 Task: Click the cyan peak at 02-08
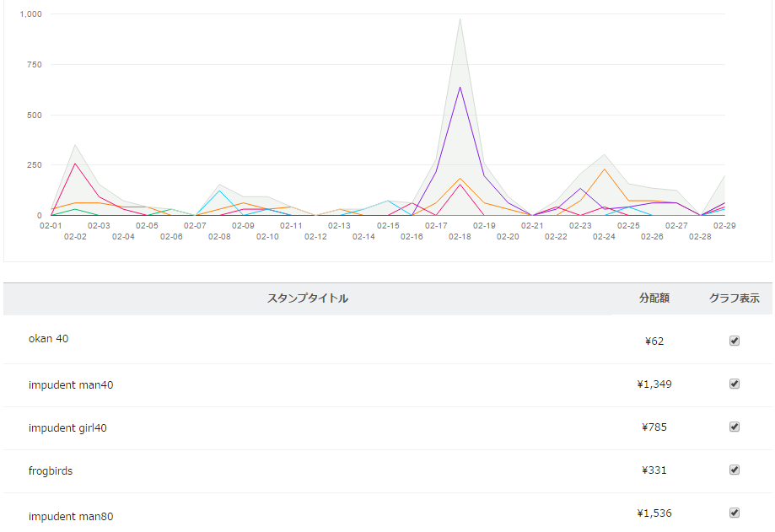(219, 191)
